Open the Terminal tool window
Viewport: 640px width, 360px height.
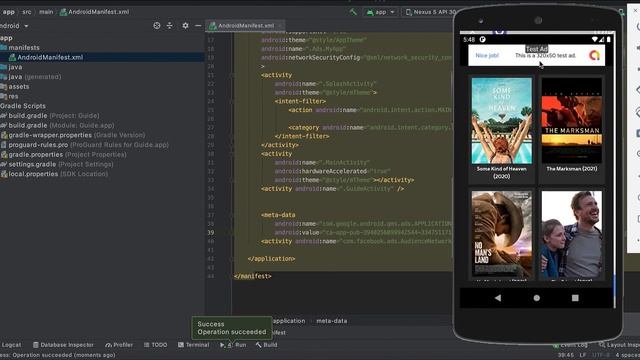[193, 345]
